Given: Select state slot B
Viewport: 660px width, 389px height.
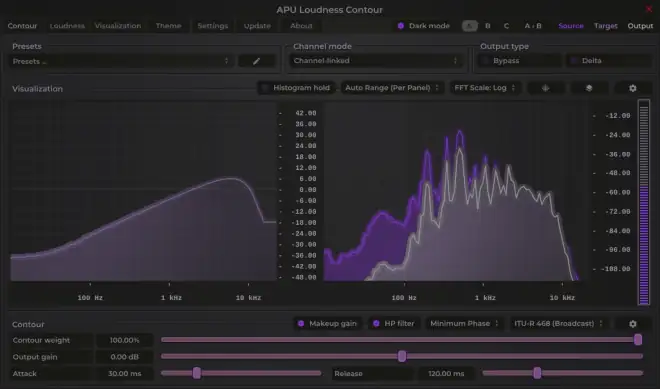Looking at the screenshot, I should [x=487, y=26].
